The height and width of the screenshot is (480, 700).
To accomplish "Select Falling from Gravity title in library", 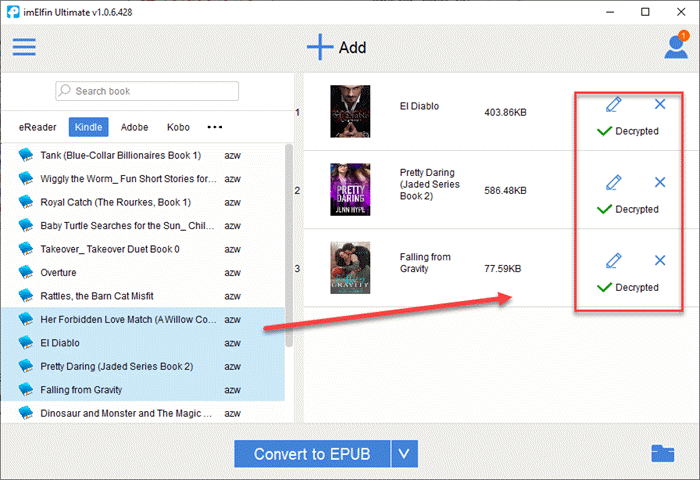I will click(x=81, y=390).
